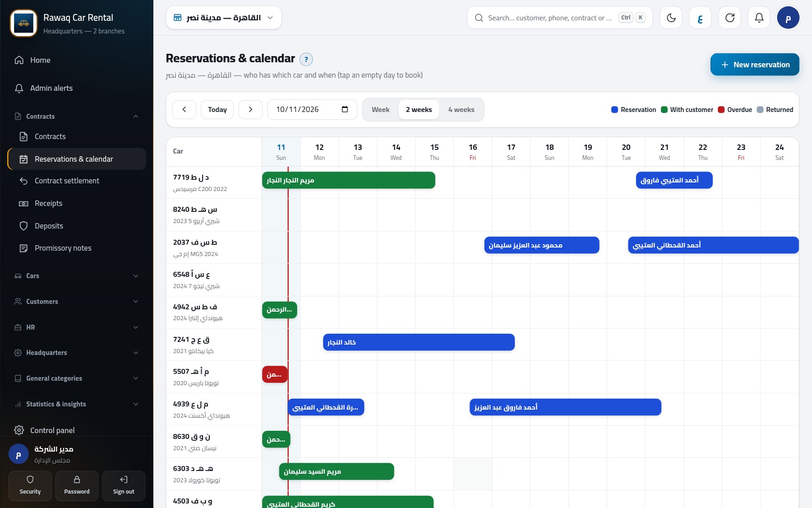Expand the Customers sidebar group
The height and width of the screenshot is (508, 812).
coord(77,302)
